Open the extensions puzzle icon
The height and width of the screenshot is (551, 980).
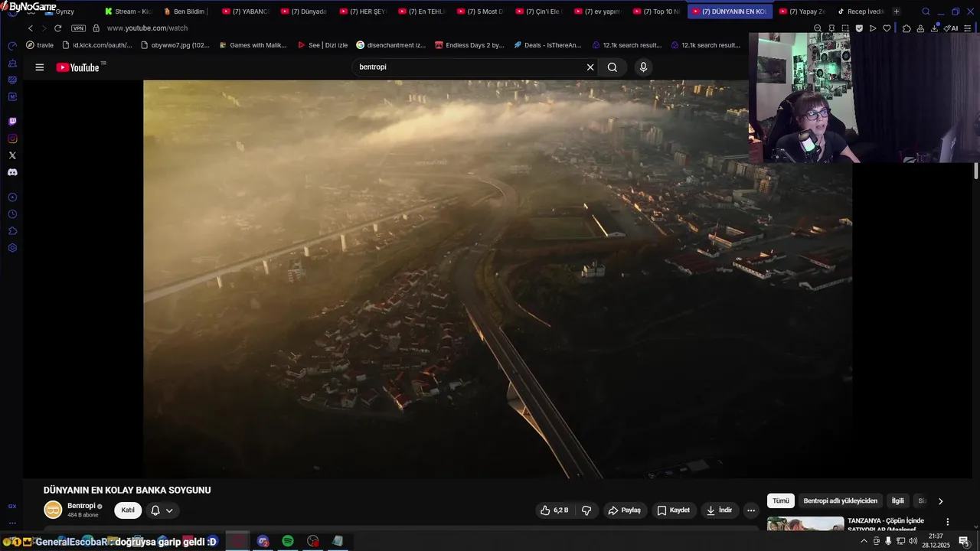point(906,28)
